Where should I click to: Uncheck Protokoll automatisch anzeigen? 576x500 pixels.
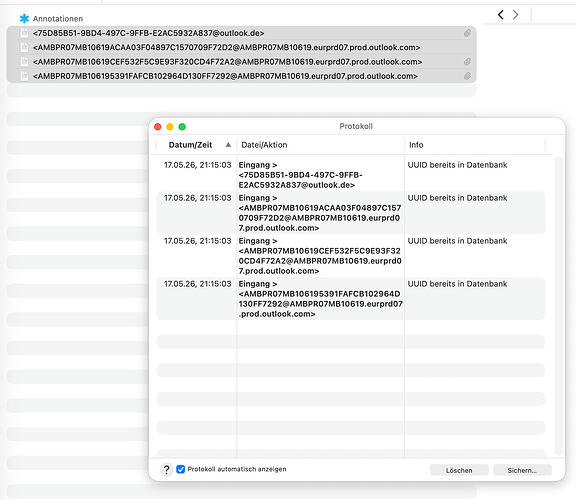tap(180, 469)
